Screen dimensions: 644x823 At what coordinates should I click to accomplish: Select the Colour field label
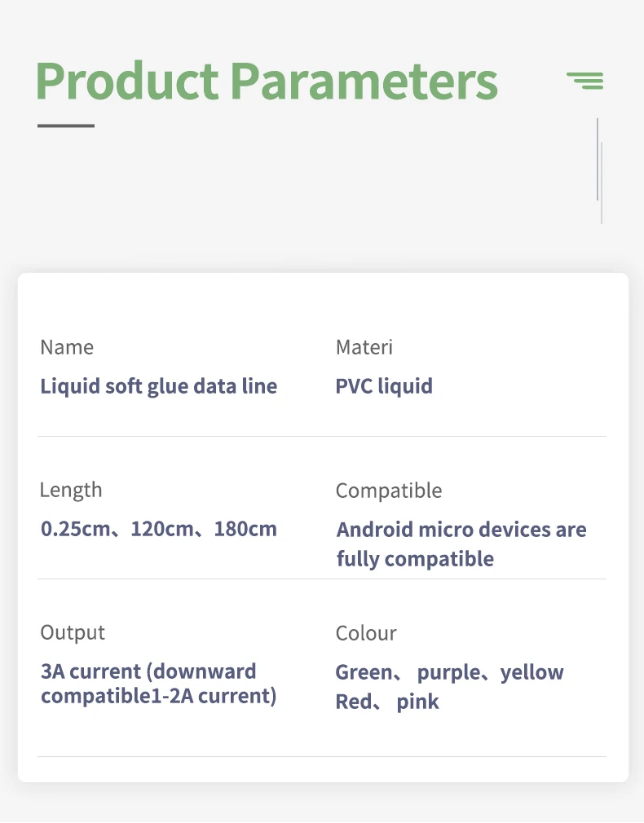coord(366,633)
